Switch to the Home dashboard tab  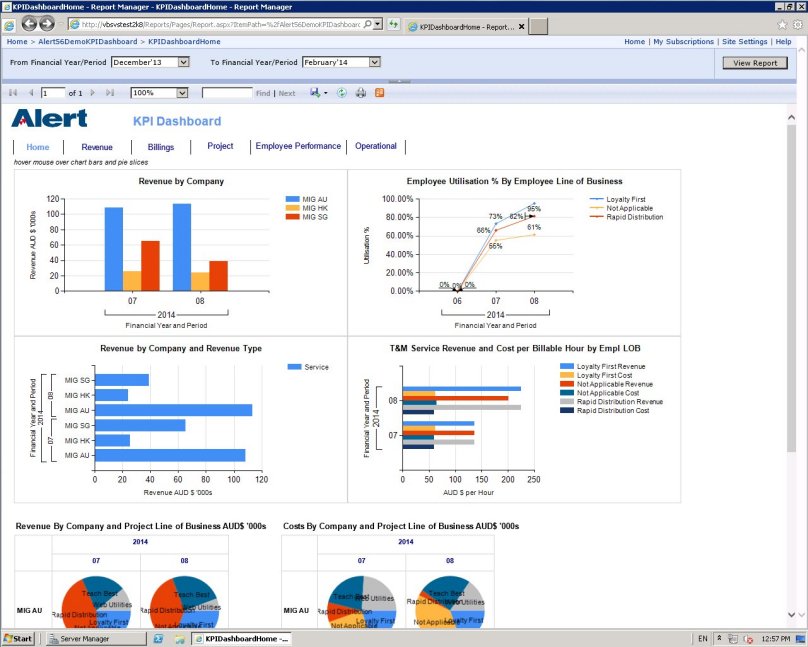pyautogui.click(x=38, y=147)
